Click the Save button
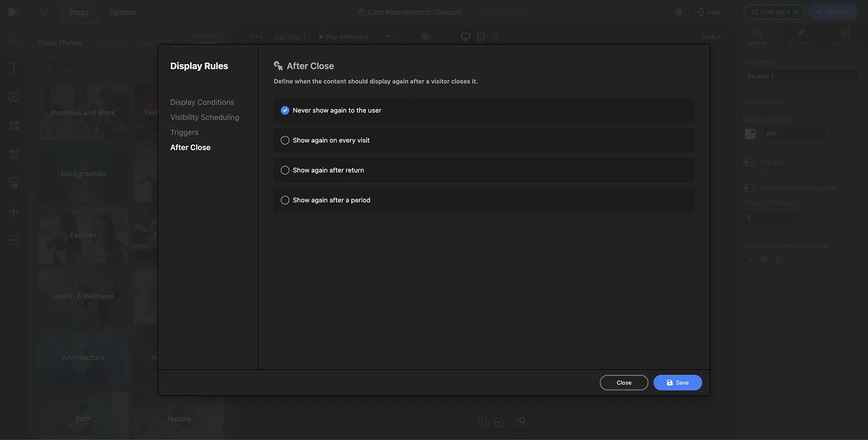This screenshot has width=868, height=440. point(678,383)
